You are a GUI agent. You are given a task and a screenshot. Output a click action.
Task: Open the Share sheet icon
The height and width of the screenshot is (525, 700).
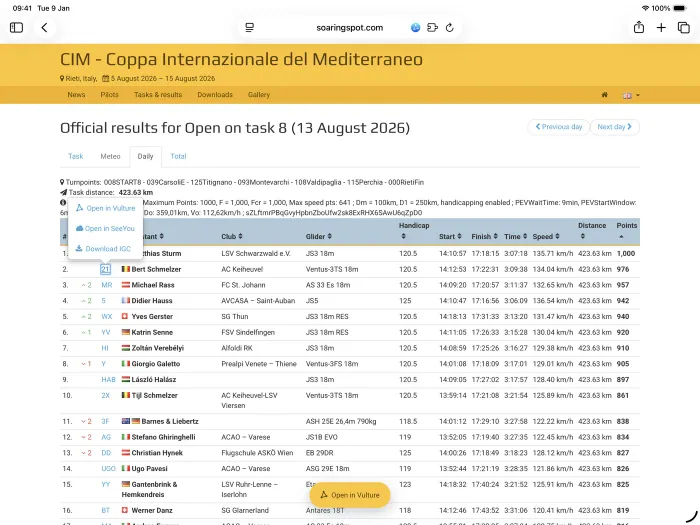(x=639, y=27)
